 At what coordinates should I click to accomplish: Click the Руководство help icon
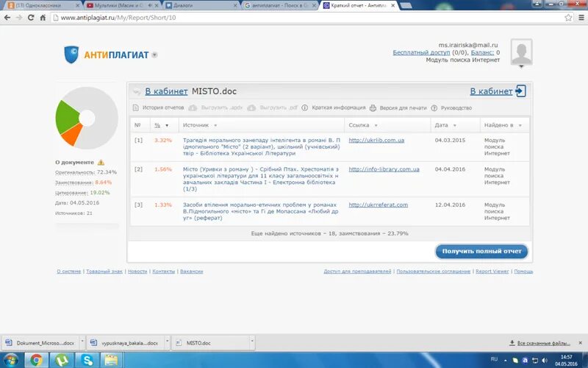(434, 107)
